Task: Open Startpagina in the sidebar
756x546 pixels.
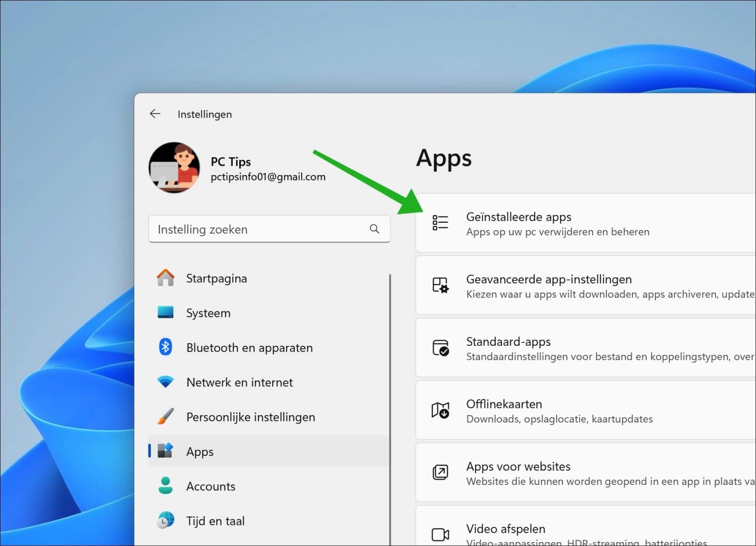Action: (x=268, y=278)
